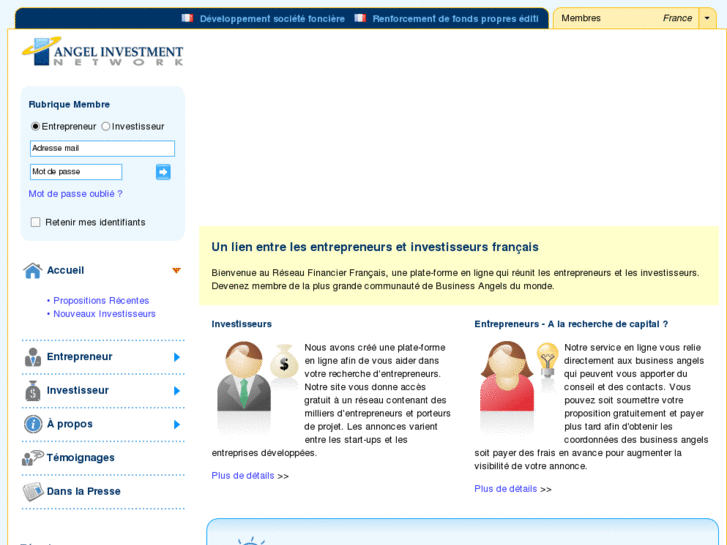Expand the À propos menu arrow

177,424
